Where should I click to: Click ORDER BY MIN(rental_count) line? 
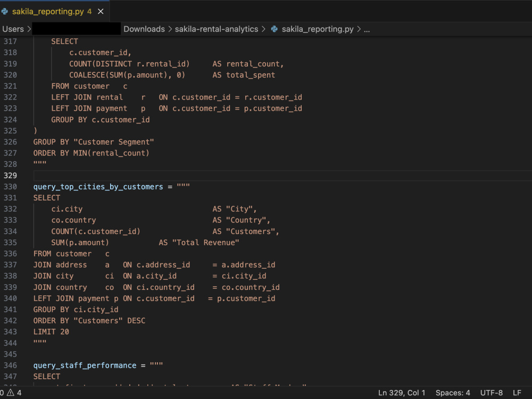(92, 153)
